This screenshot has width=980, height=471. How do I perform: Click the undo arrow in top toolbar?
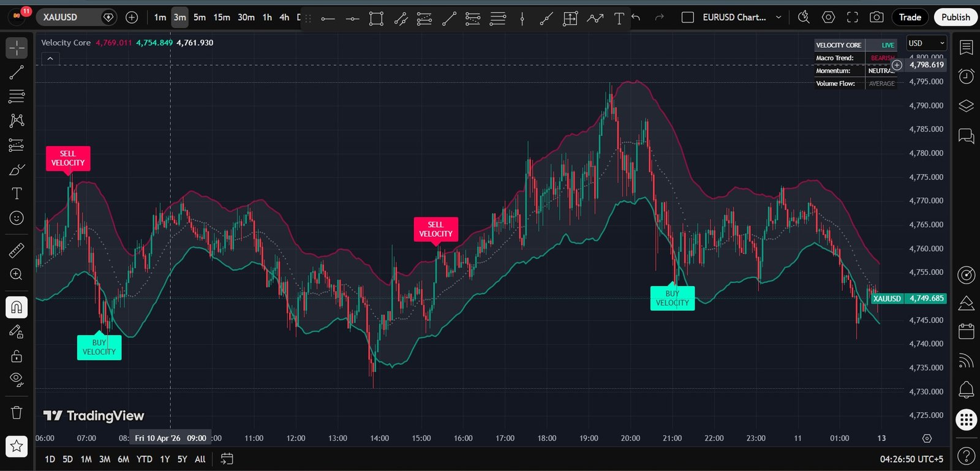point(636,17)
